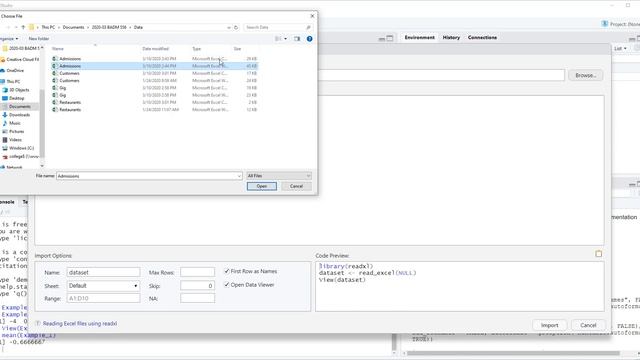Viewport: 640px width, 360px height.
Task: Open the All Files type dropdown
Action: point(279,176)
